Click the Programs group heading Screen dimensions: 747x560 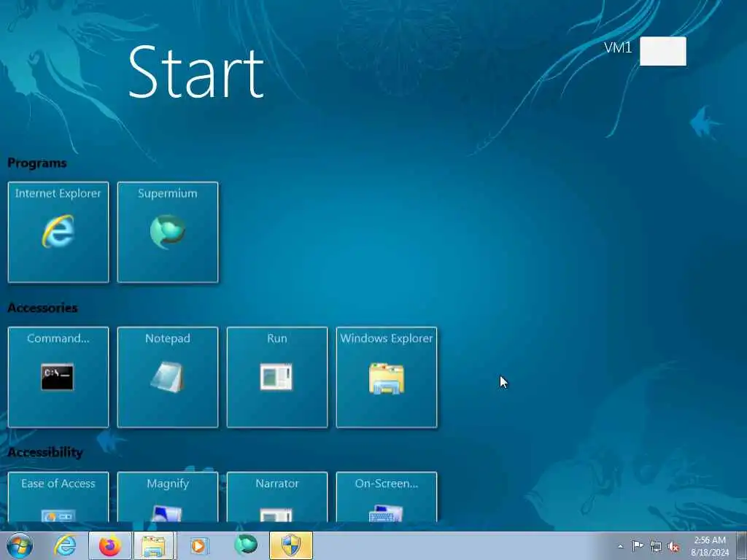(37, 163)
